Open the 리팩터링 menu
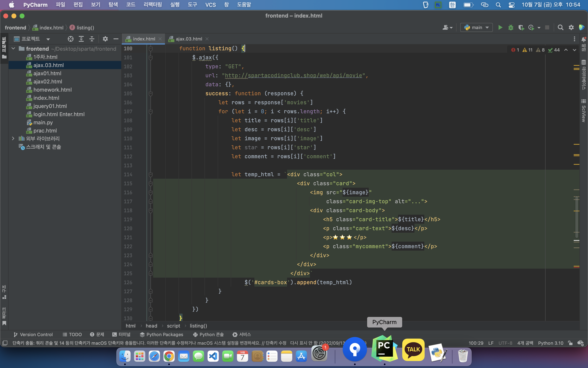 153,5
